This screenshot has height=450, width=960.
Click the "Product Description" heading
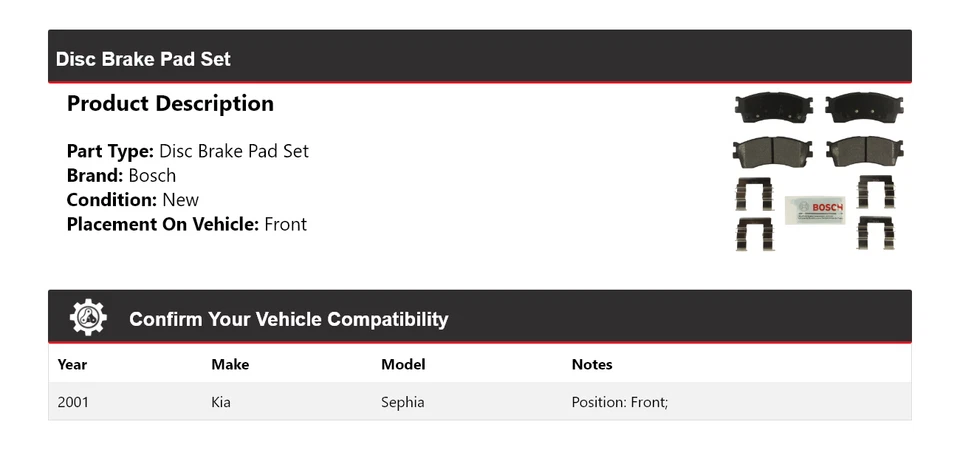point(170,104)
